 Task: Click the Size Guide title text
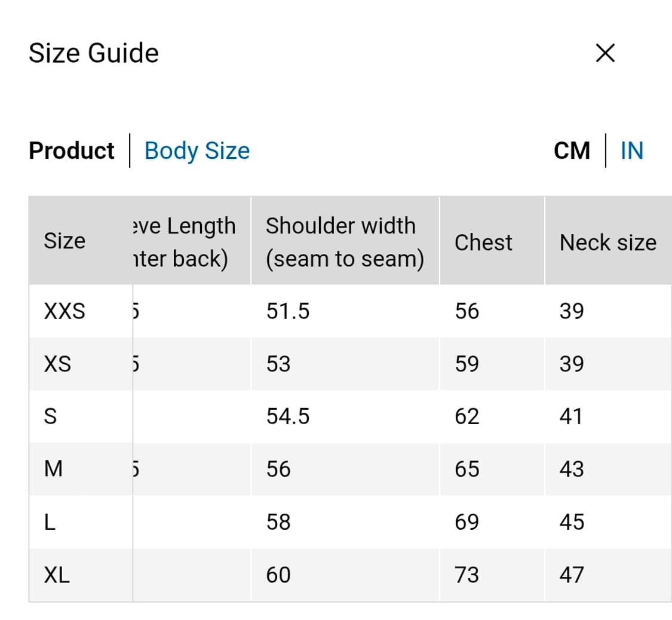pyautogui.click(x=94, y=53)
